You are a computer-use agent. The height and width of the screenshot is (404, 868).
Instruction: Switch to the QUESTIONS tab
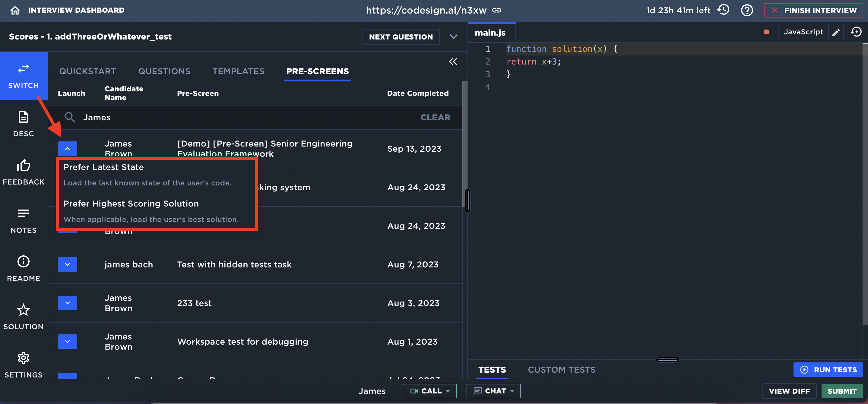164,71
